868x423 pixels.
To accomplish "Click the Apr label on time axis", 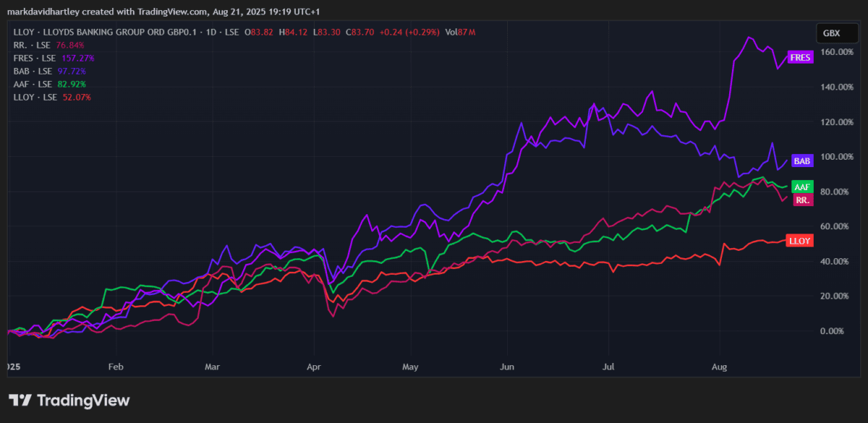I will (312, 367).
